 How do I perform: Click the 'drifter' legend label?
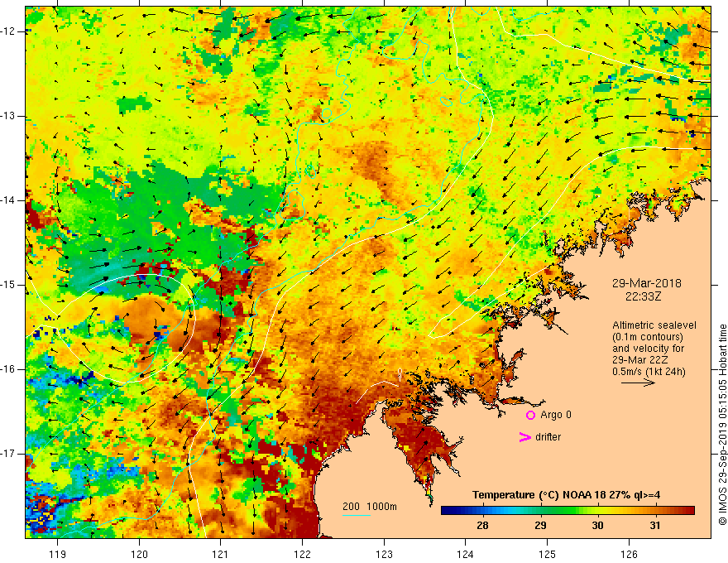[x=548, y=437]
